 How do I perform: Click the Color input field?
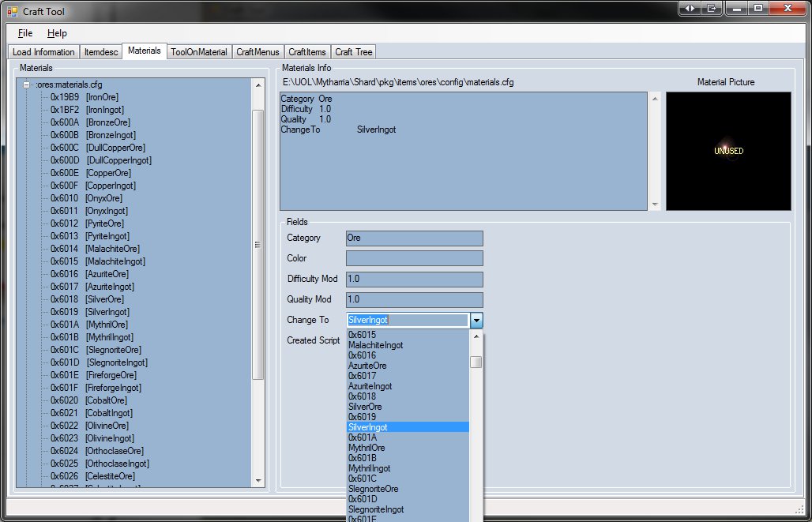(x=414, y=258)
